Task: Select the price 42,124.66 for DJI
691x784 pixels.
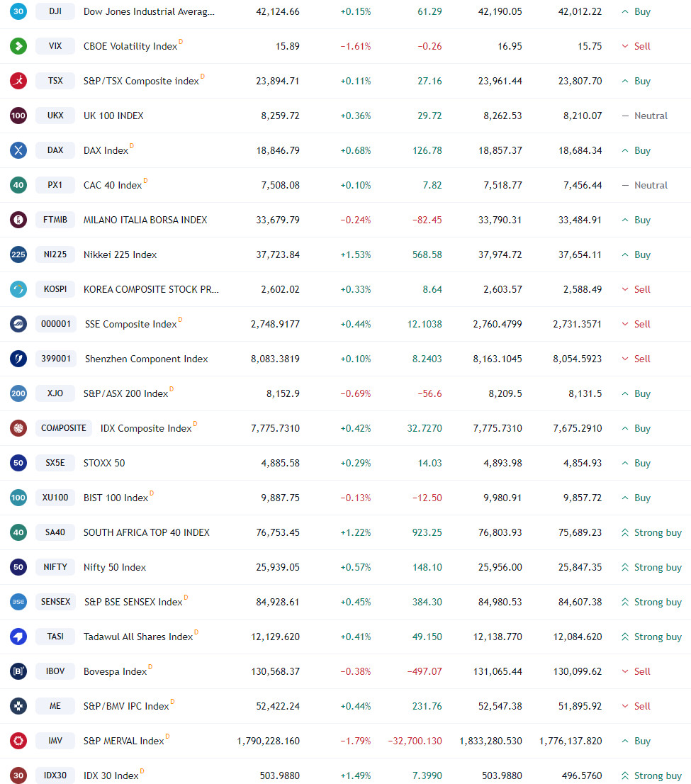Action: 278,11
